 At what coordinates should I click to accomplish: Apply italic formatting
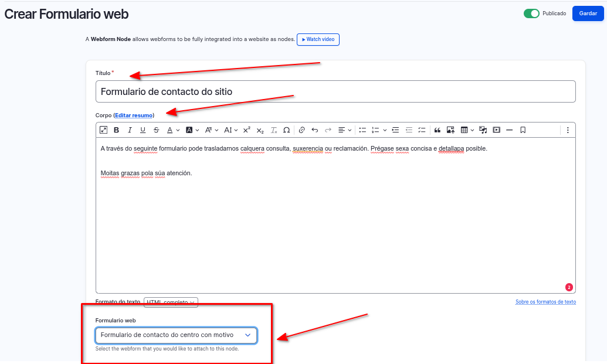(130, 130)
